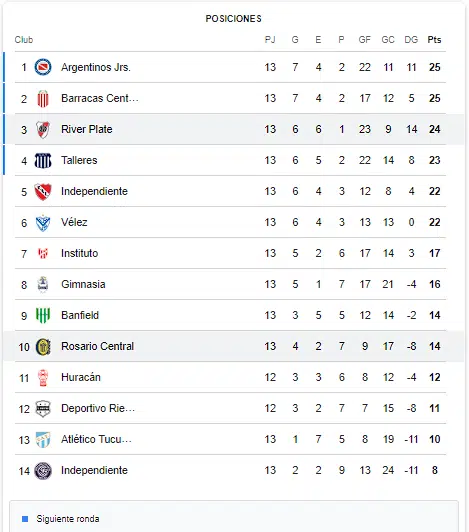Click the Vélez blue V crest
The image size is (469, 532).
43,223
